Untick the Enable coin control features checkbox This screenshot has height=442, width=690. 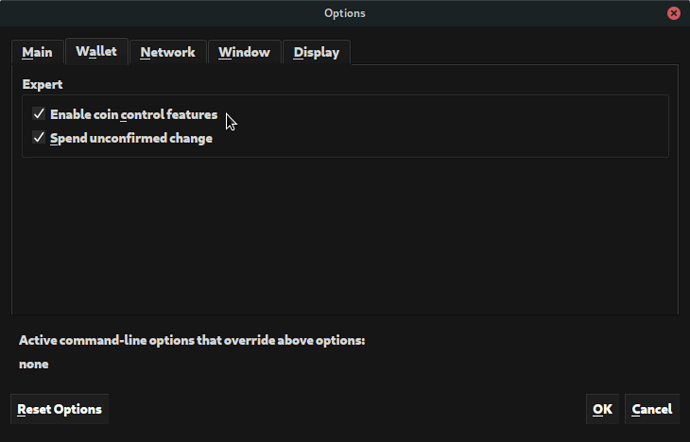39,115
